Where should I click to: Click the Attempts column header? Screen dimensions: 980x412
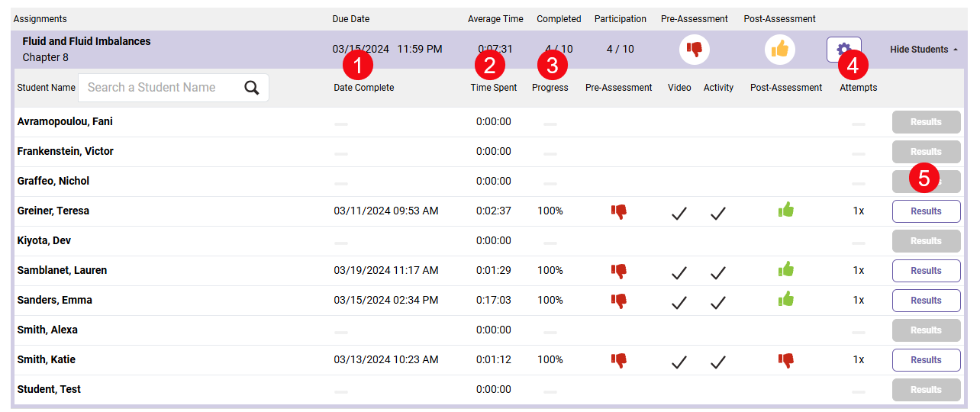(x=859, y=88)
